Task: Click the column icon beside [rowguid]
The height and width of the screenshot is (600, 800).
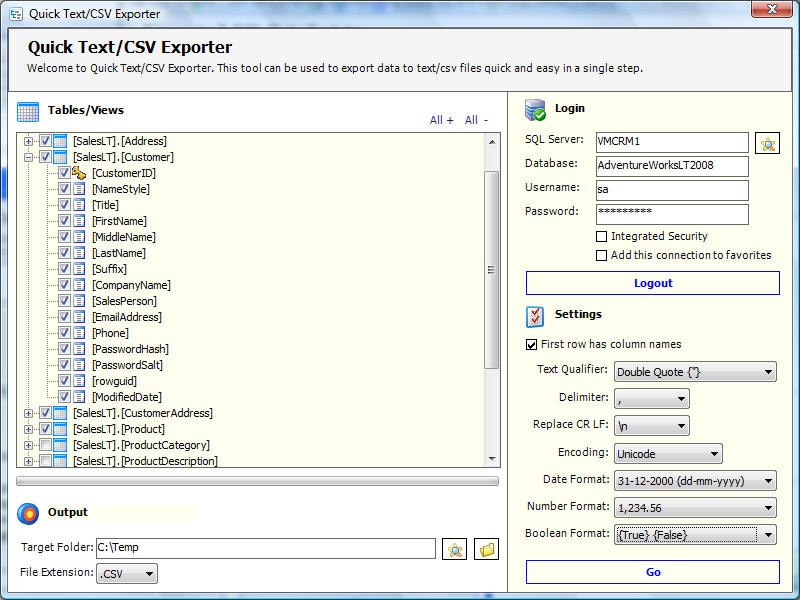Action: [x=79, y=381]
